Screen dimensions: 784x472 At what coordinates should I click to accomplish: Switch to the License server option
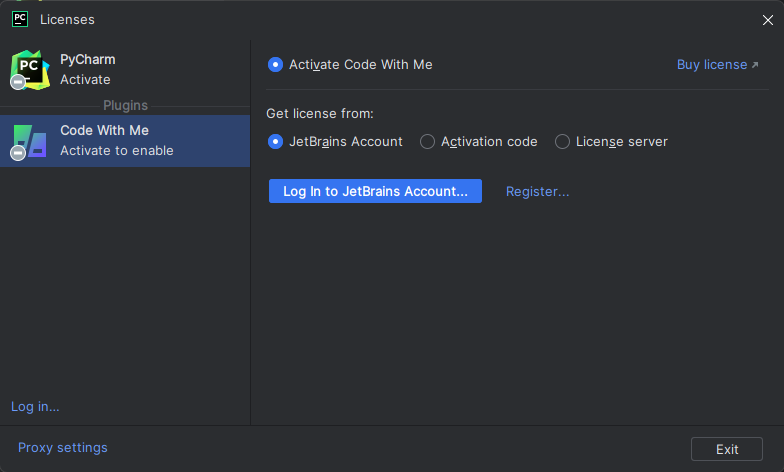[x=563, y=142]
